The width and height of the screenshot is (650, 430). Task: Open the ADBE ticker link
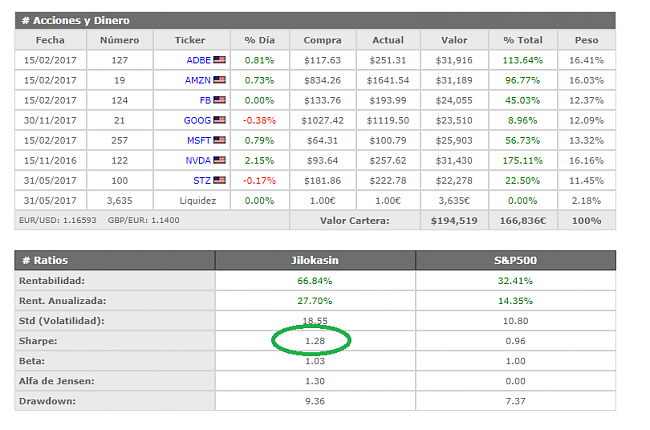(x=199, y=60)
